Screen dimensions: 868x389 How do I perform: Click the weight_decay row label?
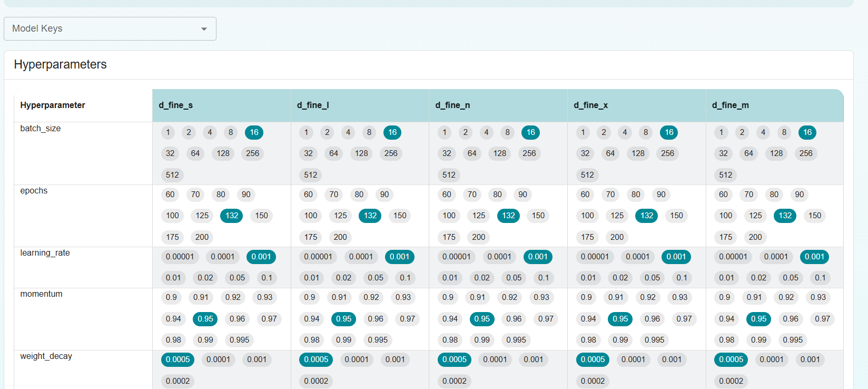click(x=46, y=356)
